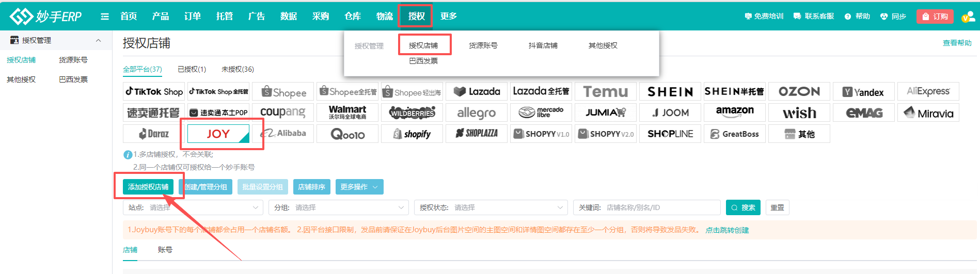Pick the SHEIN platform tile
This screenshot has height=274, width=980.
[x=670, y=92]
